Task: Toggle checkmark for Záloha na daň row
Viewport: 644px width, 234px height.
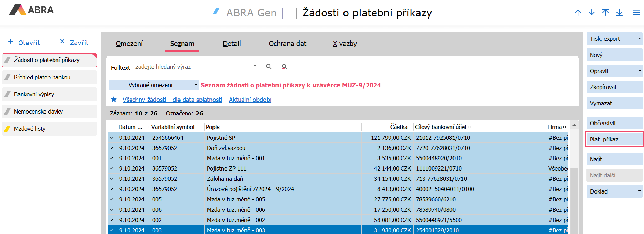Action: pos(112,179)
